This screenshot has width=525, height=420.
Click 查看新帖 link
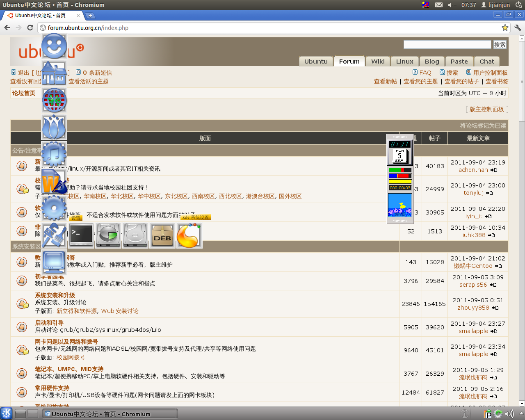[386, 81]
